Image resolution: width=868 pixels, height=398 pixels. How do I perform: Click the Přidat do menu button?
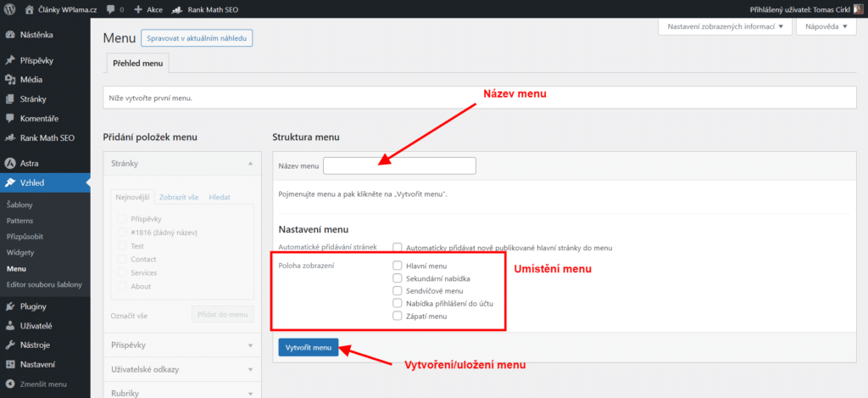[223, 314]
